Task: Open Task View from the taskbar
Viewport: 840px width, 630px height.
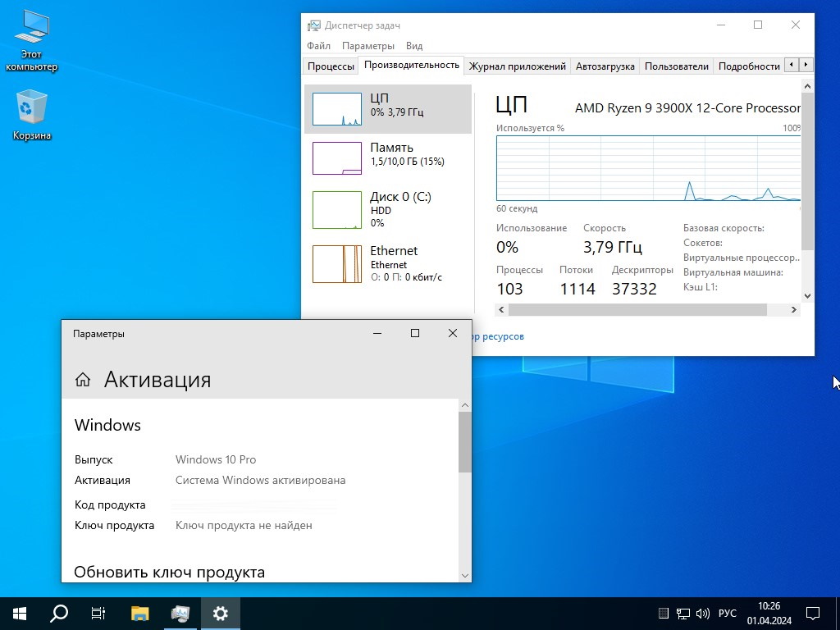Action: (98, 613)
